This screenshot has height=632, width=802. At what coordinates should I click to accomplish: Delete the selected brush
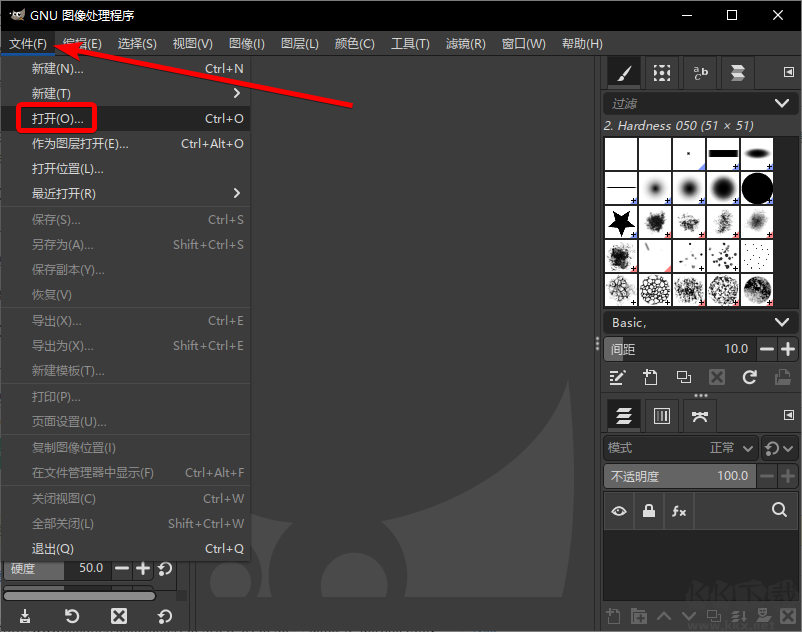coord(717,378)
